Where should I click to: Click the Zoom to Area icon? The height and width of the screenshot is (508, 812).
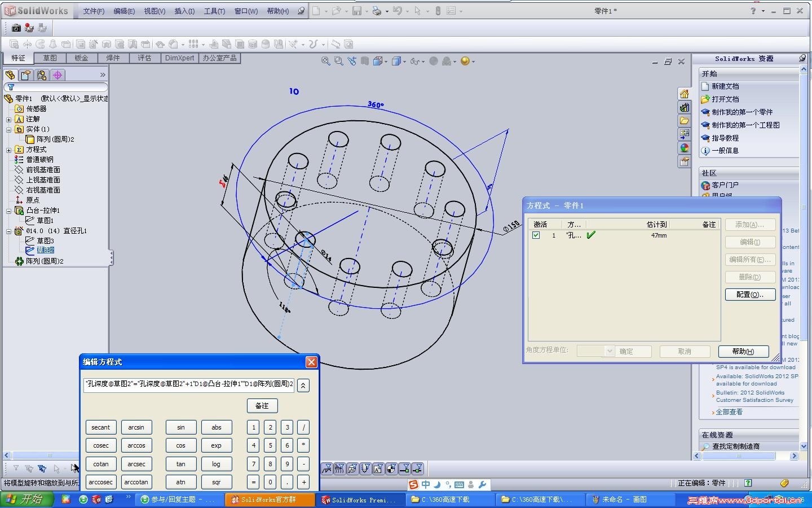click(339, 61)
